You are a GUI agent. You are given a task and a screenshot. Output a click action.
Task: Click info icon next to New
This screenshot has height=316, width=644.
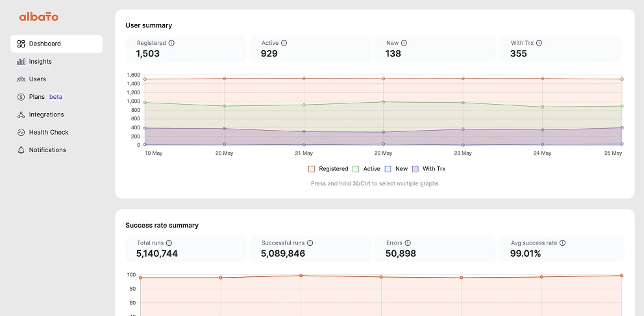(x=404, y=43)
